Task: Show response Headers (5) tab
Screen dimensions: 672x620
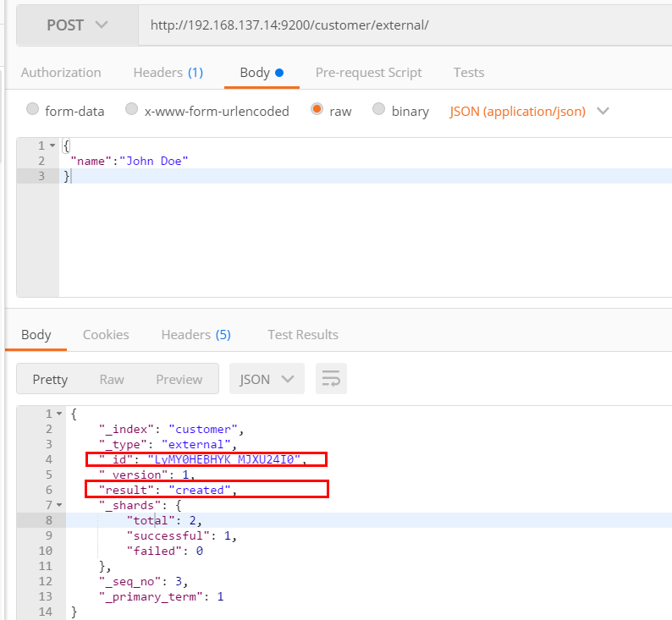Action: pos(196,335)
